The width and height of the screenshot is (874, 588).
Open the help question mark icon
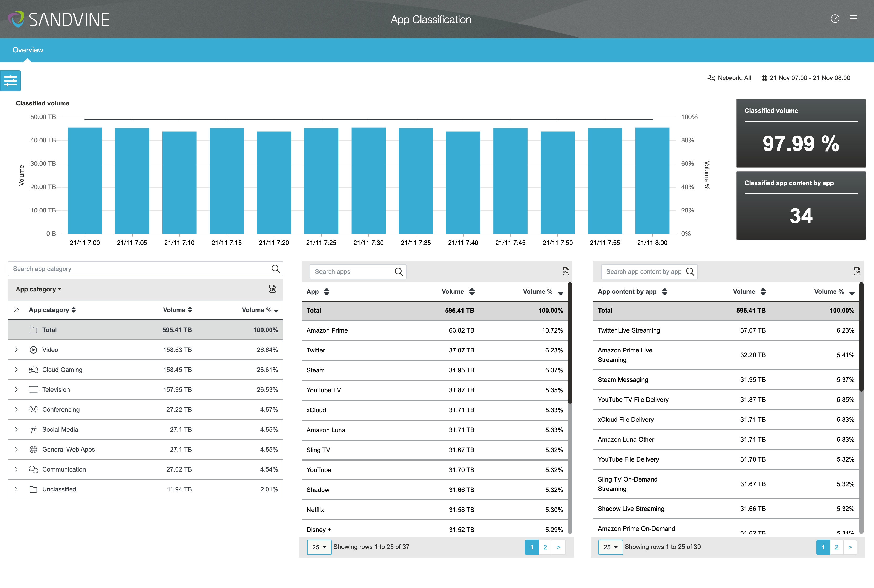click(x=835, y=19)
